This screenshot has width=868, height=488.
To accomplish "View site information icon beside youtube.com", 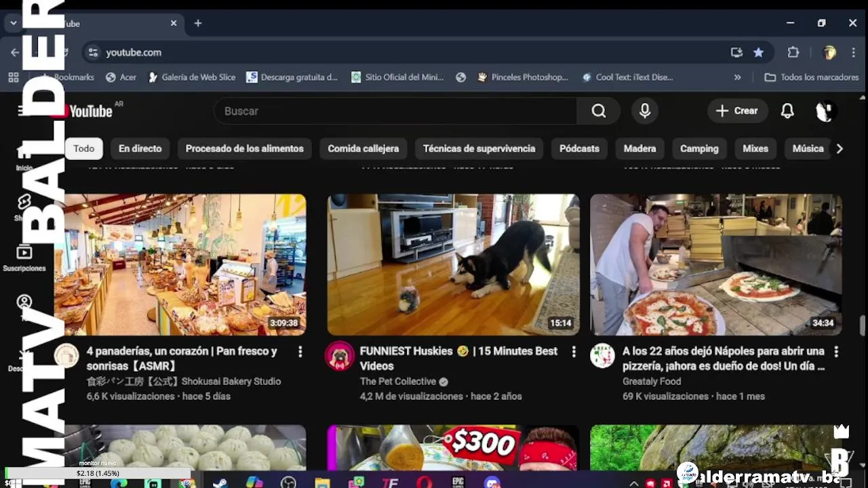I will pos(93,52).
